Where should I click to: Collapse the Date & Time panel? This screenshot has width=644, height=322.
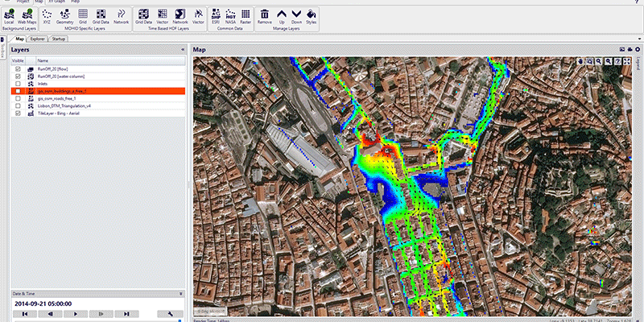click(x=181, y=294)
